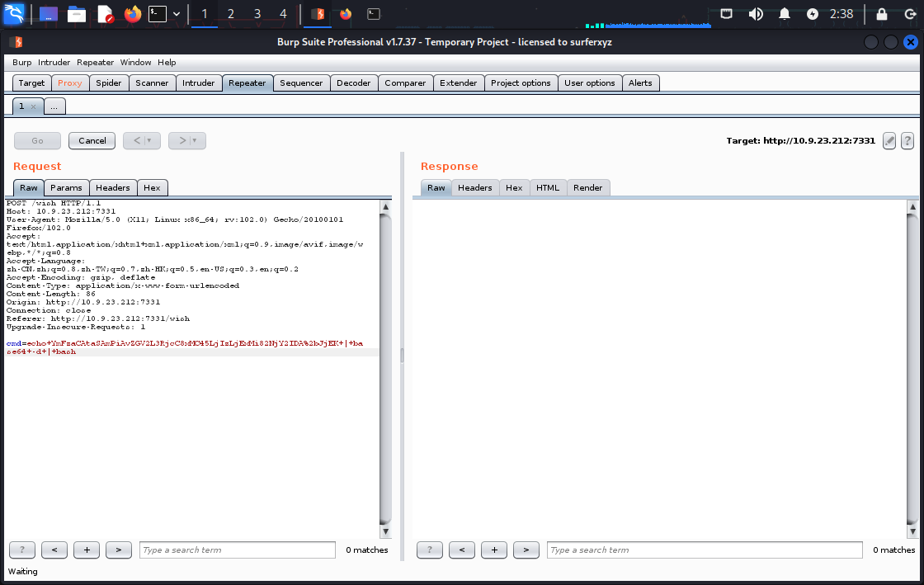Open the Help menu
Viewport: 924px width, 585px height.
click(x=167, y=63)
